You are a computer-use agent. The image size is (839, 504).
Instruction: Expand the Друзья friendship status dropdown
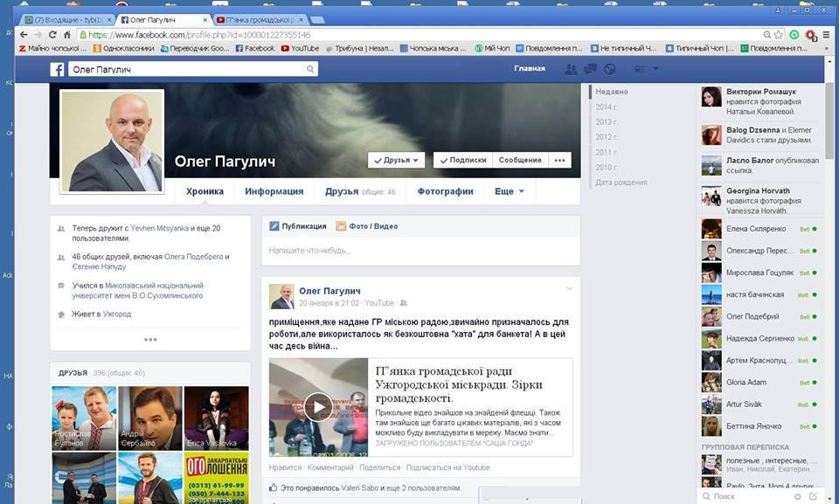(396, 160)
